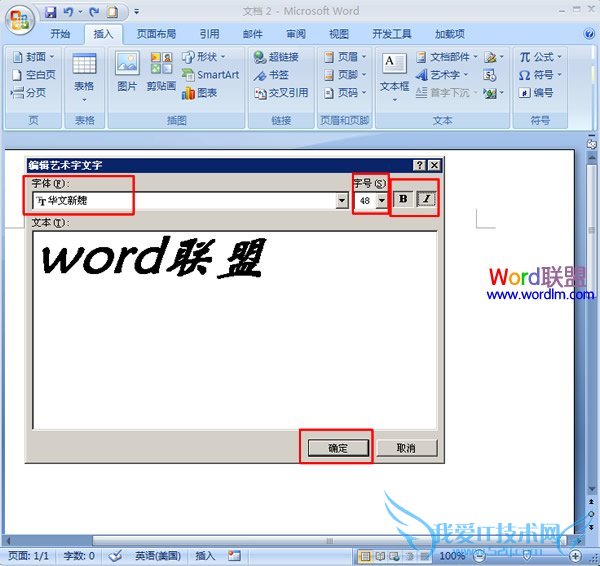Toggle italic in WordArt dialog
600x566 pixels.
pyautogui.click(x=426, y=199)
